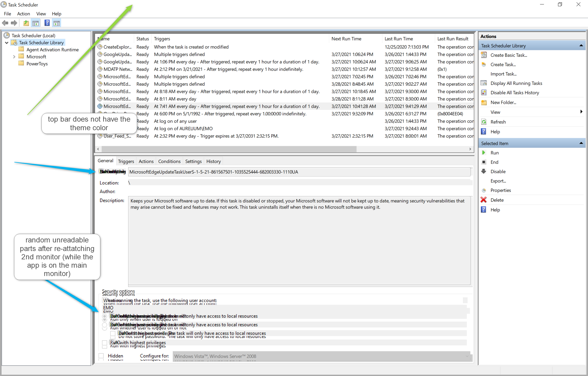The width and height of the screenshot is (588, 376).
Task: Collapse the Task Scheduler Library tree node
Action: click(x=7, y=42)
